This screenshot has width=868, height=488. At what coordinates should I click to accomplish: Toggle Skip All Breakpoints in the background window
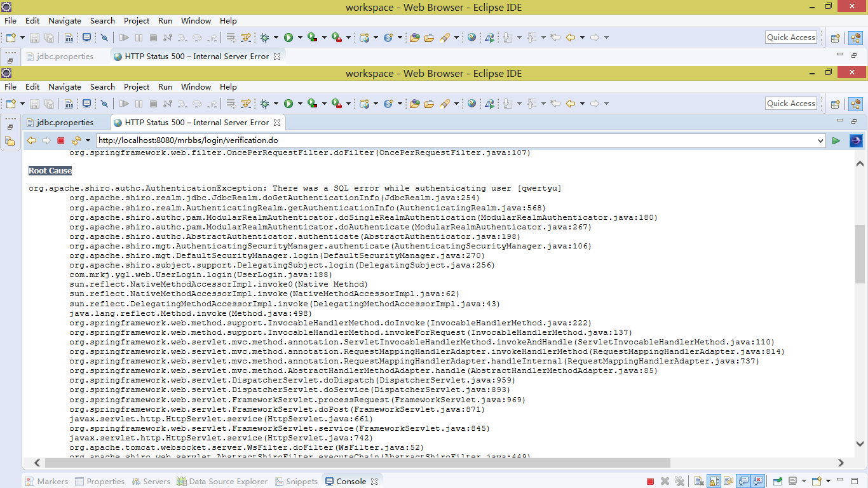point(104,37)
